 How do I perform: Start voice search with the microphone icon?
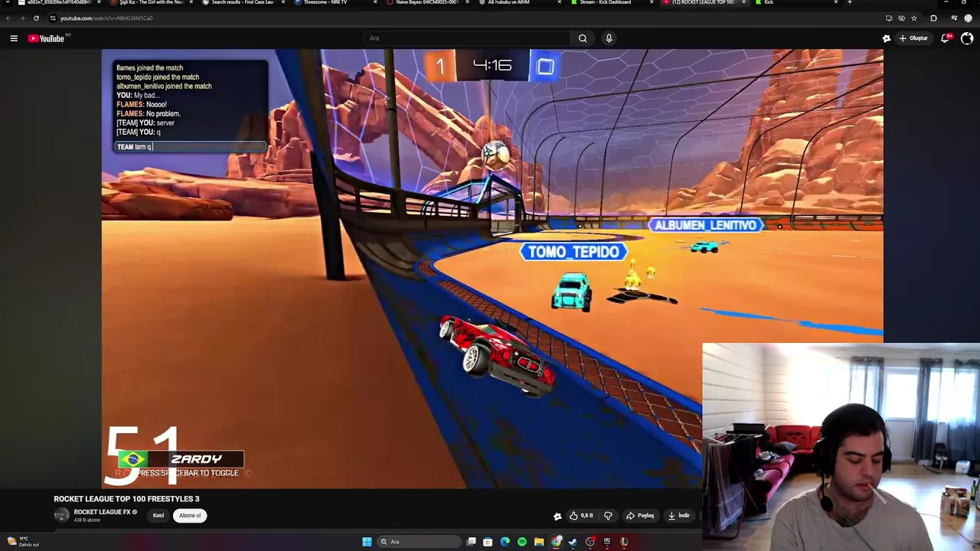(x=609, y=38)
